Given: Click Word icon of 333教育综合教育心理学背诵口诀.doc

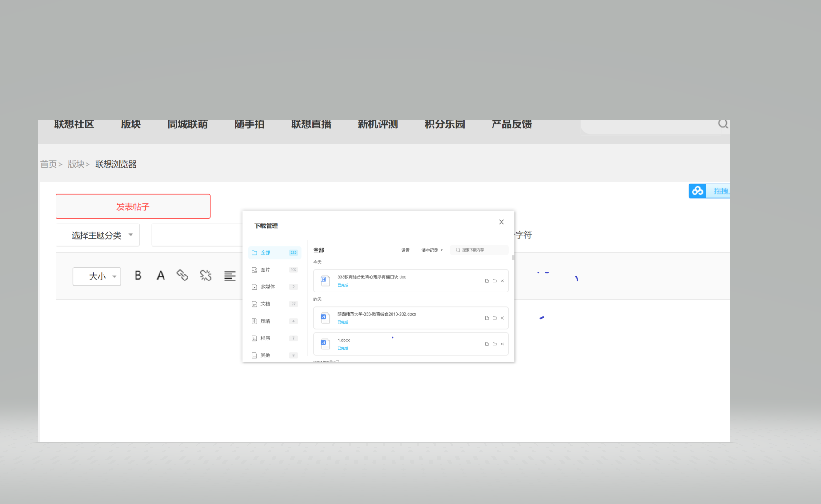Looking at the screenshot, I should [325, 280].
